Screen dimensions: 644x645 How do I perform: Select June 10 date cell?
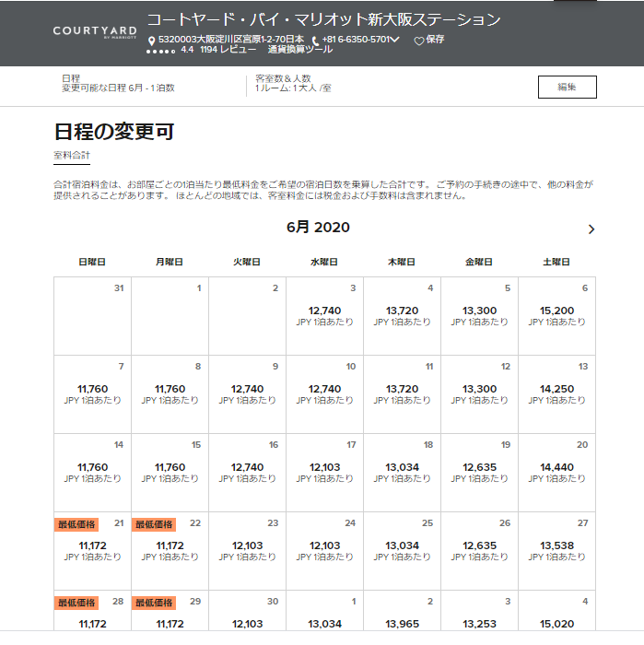tap(324, 394)
